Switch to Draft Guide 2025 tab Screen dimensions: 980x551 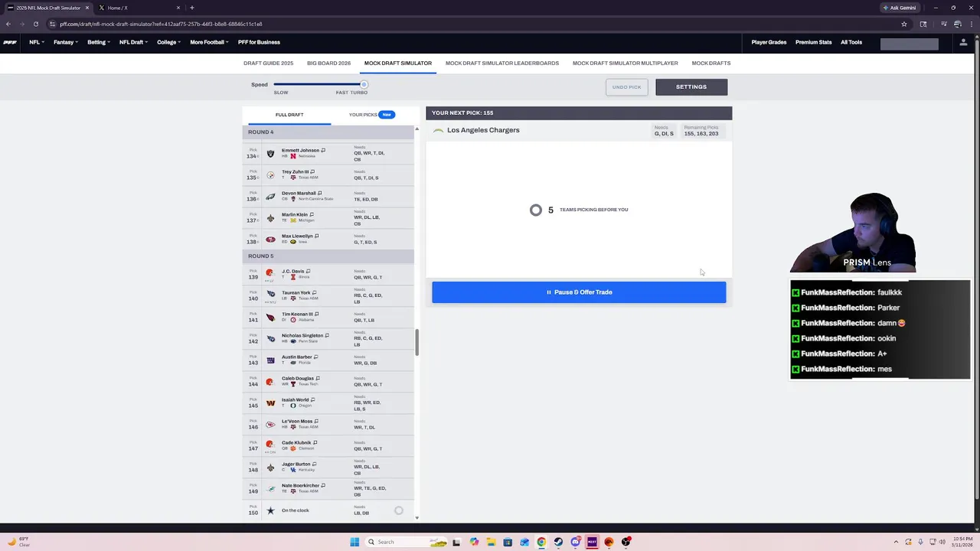(x=268, y=63)
